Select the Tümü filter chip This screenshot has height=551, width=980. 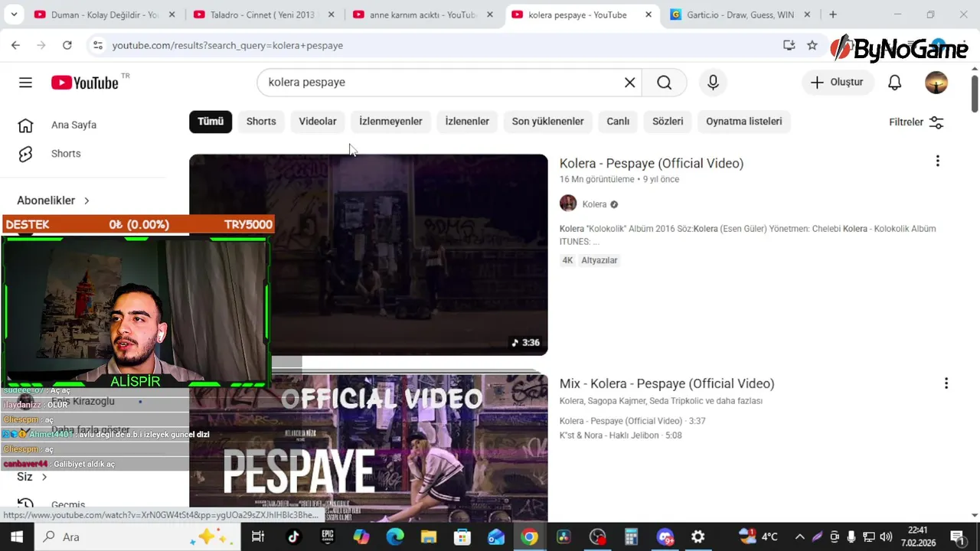(211, 122)
